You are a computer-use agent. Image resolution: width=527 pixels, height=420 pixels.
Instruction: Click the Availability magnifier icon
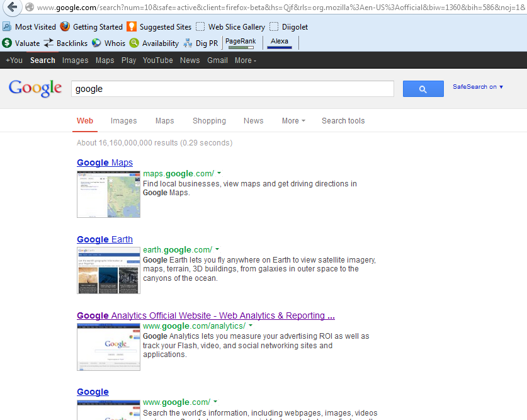point(134,43)
